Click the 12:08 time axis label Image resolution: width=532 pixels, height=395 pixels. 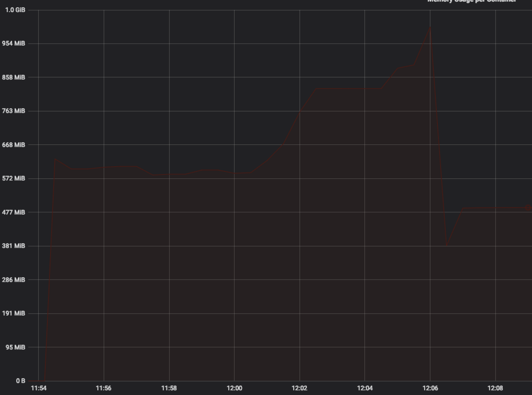[x=495, y=388]
